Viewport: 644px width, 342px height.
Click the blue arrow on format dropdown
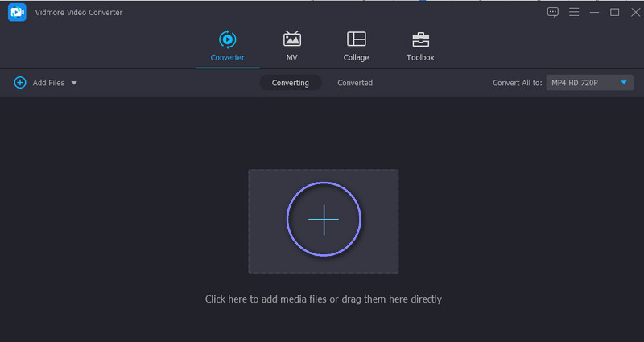623,83
